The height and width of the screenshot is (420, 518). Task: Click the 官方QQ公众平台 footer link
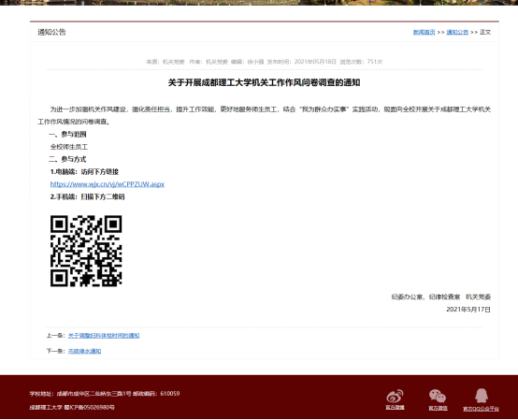(x=481, y=409)
